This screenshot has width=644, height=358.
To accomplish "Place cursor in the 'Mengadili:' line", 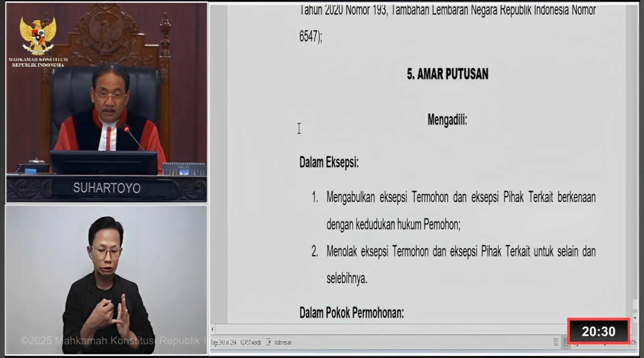I will coord(447,120).
